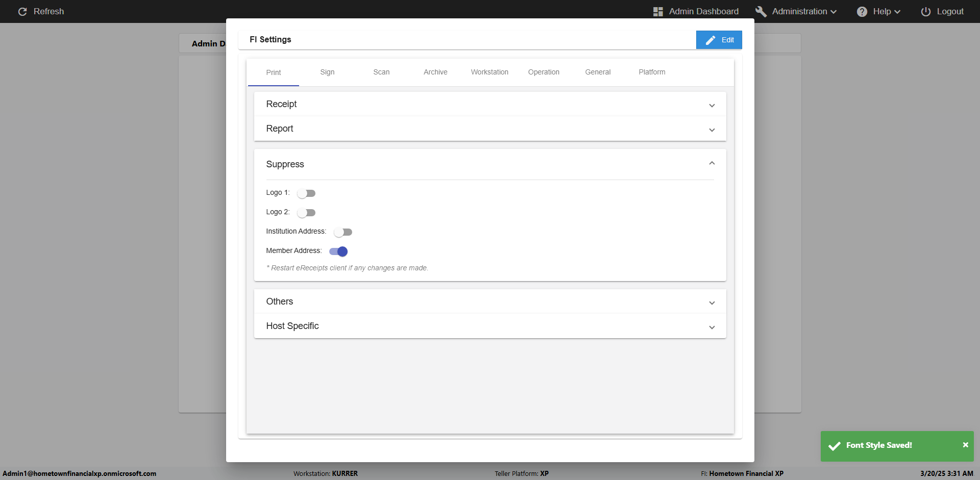
Task: Toggle the Logo 2 suppress switch
Action: pos(306,213)
